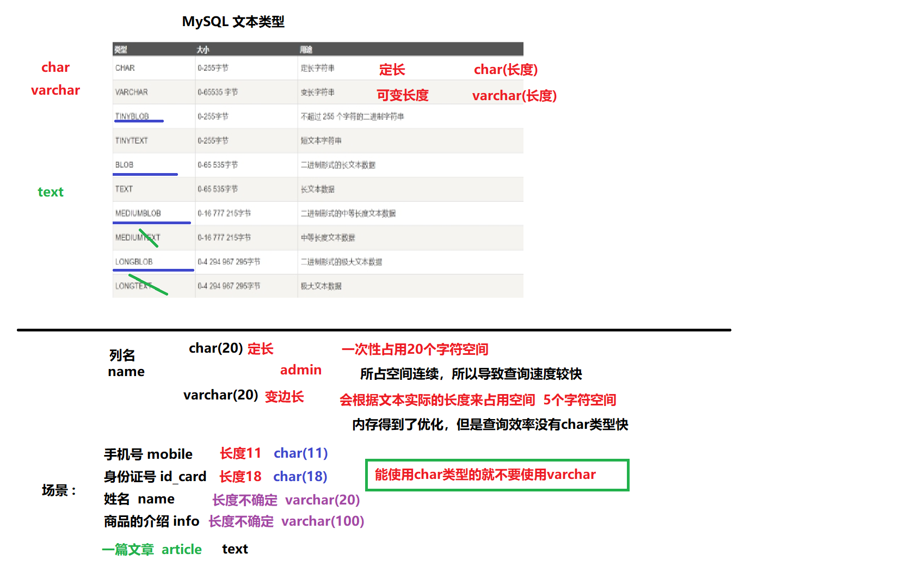Select usage cell "不超过 255 个字符的二进制字符串"
The width and height of the screenshot is (924, 566).
pos(352,116)
